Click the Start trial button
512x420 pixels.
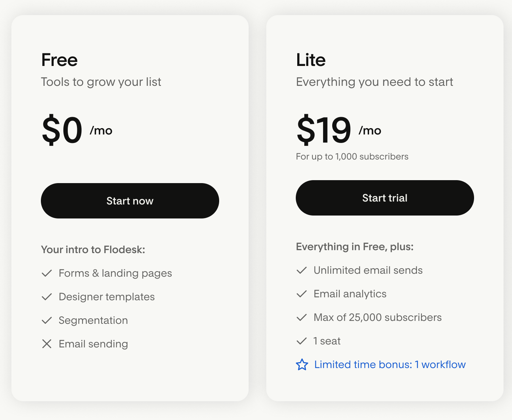click(385, 198)
